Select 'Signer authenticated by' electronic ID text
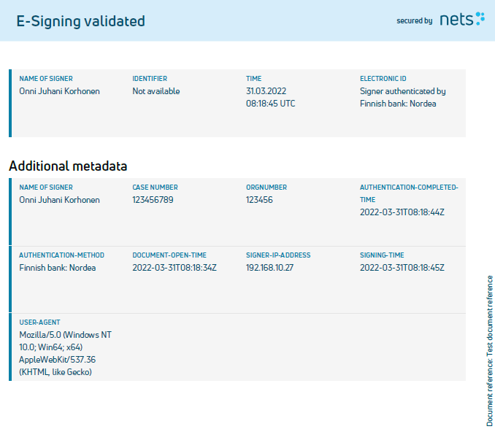 pyautogui.click(x=402, y=91)
